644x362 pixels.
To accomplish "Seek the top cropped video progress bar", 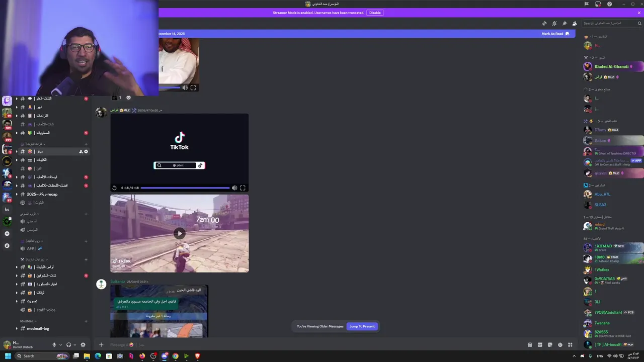I will click(x=169, y=87).
